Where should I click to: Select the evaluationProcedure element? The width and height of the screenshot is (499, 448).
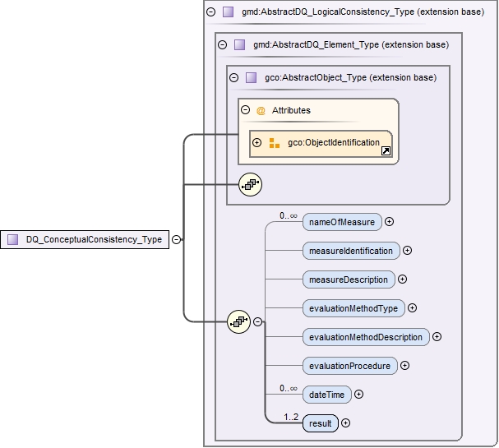tap(349, 366)
